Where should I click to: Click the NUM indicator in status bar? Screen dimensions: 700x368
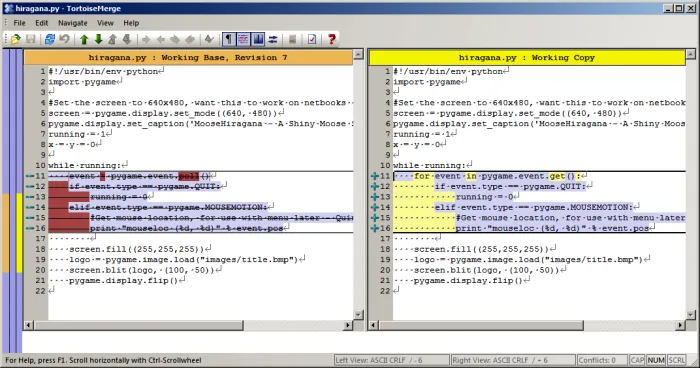[x=656, y=360]
